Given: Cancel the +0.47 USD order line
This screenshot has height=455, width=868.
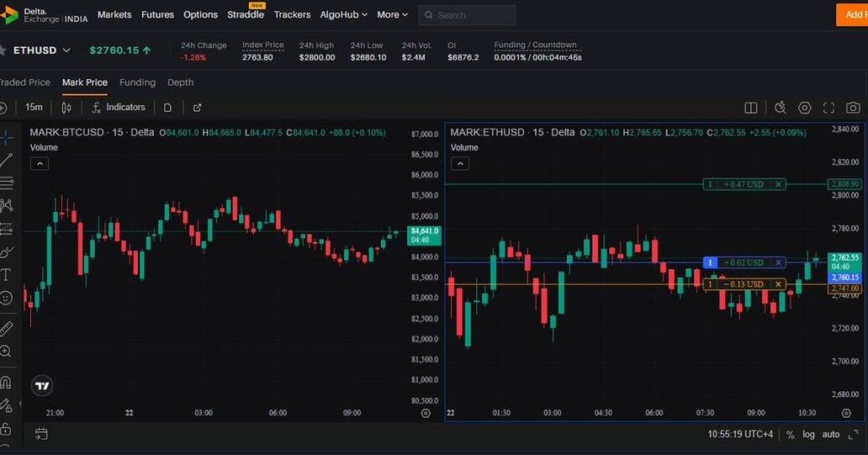Looking at the screenshot, I should tap(778, 184).
